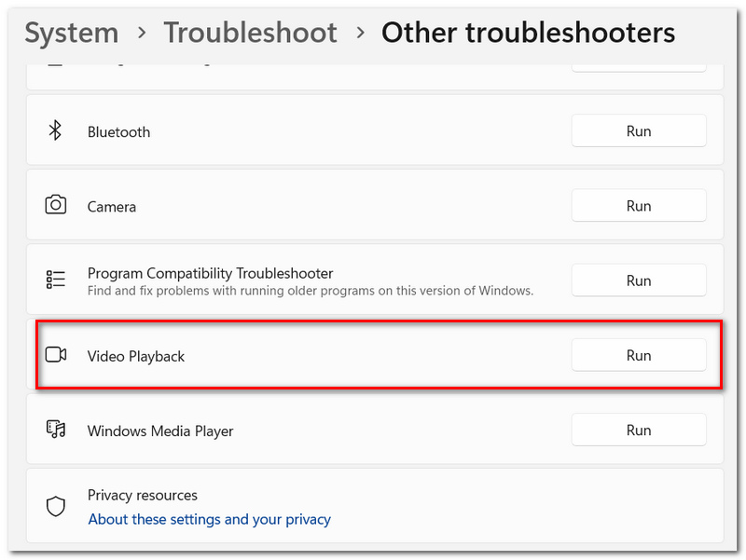The height and width of the screenshot is (560, 746).
Task: Navigate to Troubleshoot breadcrumb
Action: [250, 33]
